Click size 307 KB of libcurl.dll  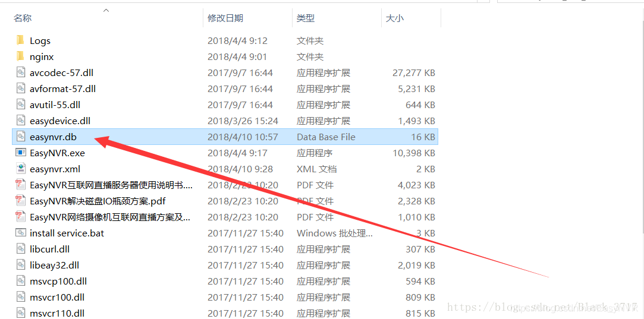tap(420, 249)
